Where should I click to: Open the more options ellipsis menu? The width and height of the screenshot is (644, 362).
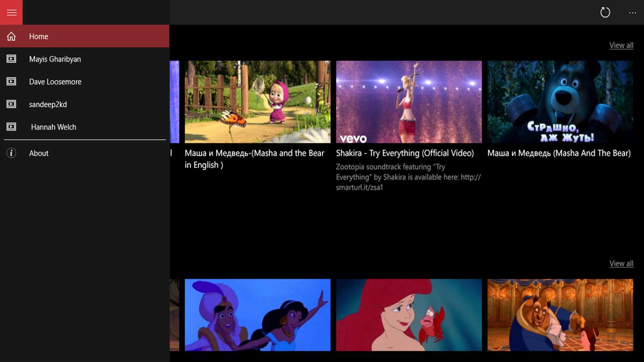pos(632,13)
